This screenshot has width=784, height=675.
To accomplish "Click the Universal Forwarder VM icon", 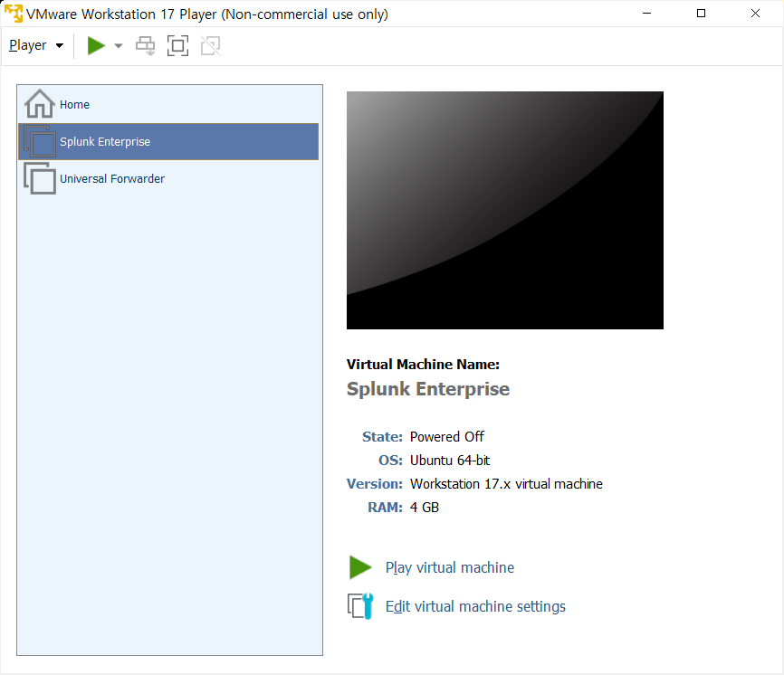I will 40,178.
